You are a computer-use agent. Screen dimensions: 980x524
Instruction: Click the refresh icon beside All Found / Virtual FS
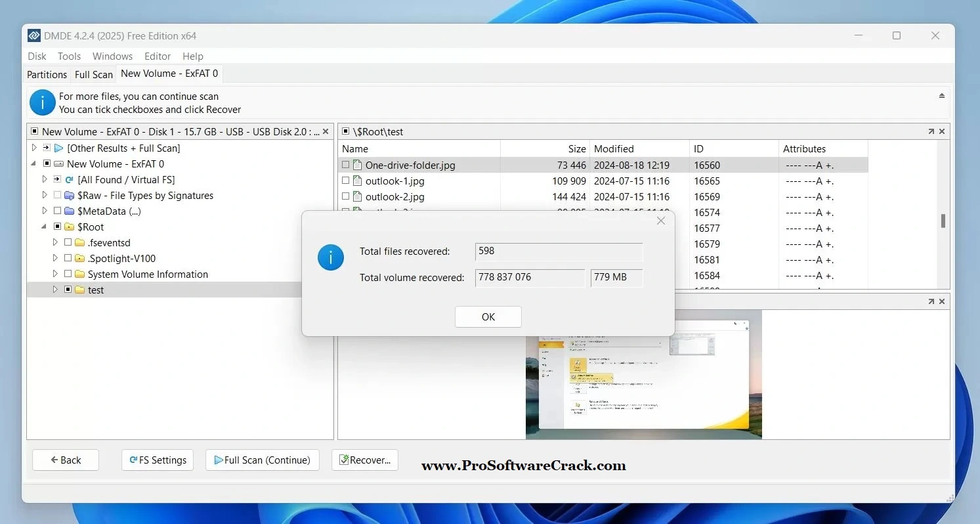tap(70, 180)
